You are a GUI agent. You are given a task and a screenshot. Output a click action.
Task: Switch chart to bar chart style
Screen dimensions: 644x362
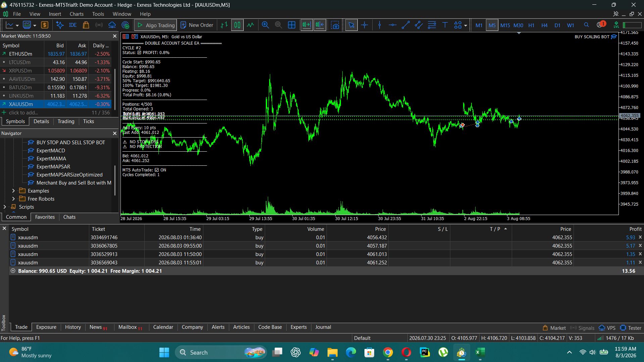[x=224, y=25]
